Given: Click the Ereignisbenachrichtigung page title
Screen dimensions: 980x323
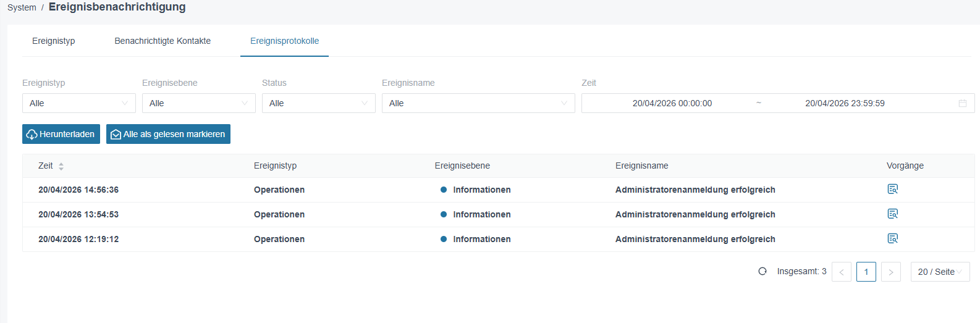Looking at the screenshot, I should [117, 7].
